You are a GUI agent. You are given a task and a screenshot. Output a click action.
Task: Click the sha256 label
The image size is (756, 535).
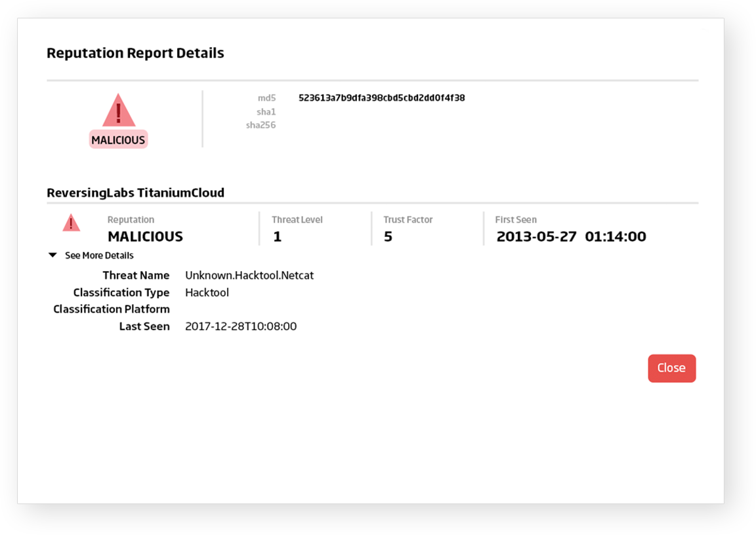[x=261, y=125]
